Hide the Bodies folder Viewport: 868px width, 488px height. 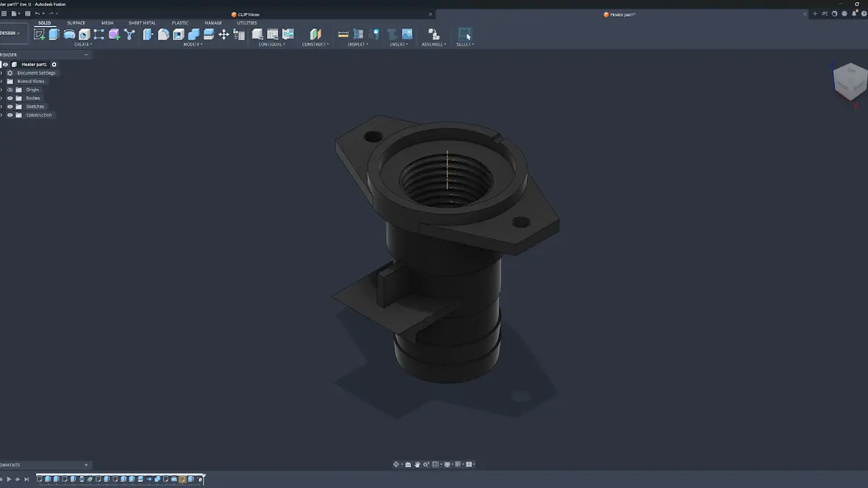tap(10, 98)
